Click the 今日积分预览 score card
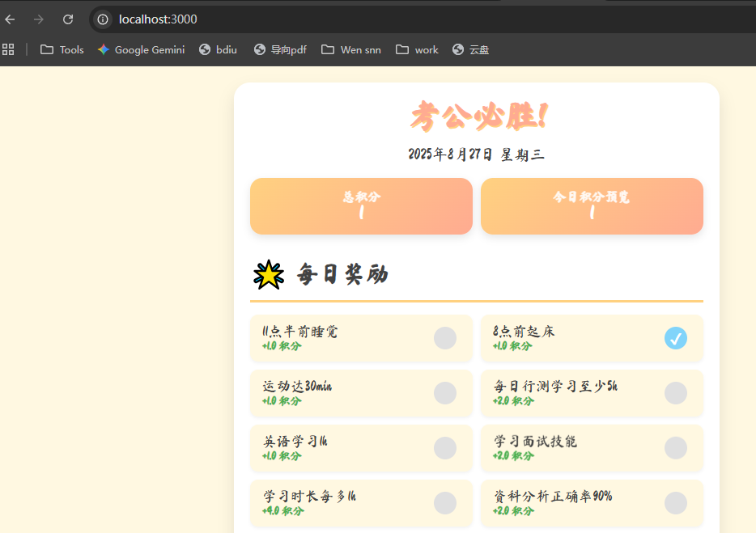Image resolution: width=756 pixels, height=533 pixels. click(x=592, y=206)
